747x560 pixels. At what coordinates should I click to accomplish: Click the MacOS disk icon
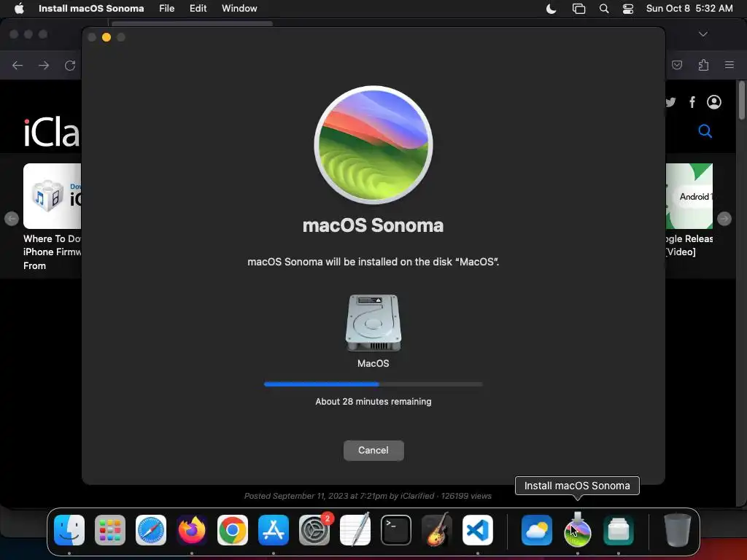373,323
